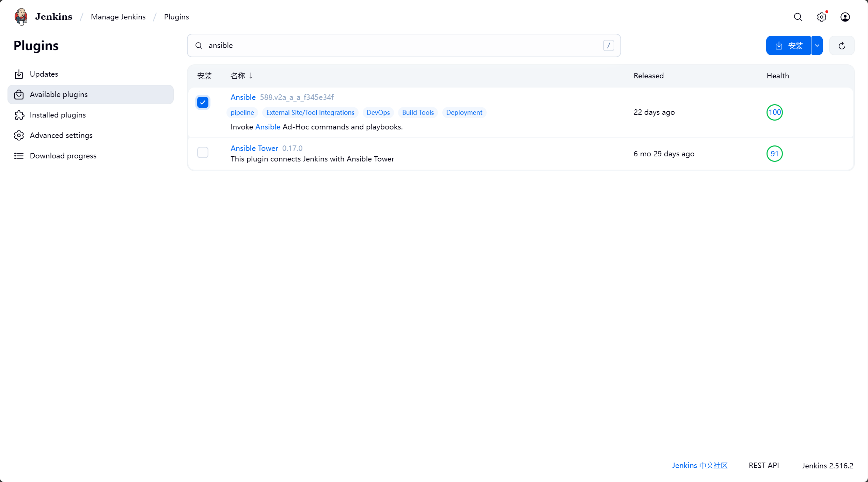Click the Available plugins shopping bag icon

pyautogui.click(x=19, y=95)
